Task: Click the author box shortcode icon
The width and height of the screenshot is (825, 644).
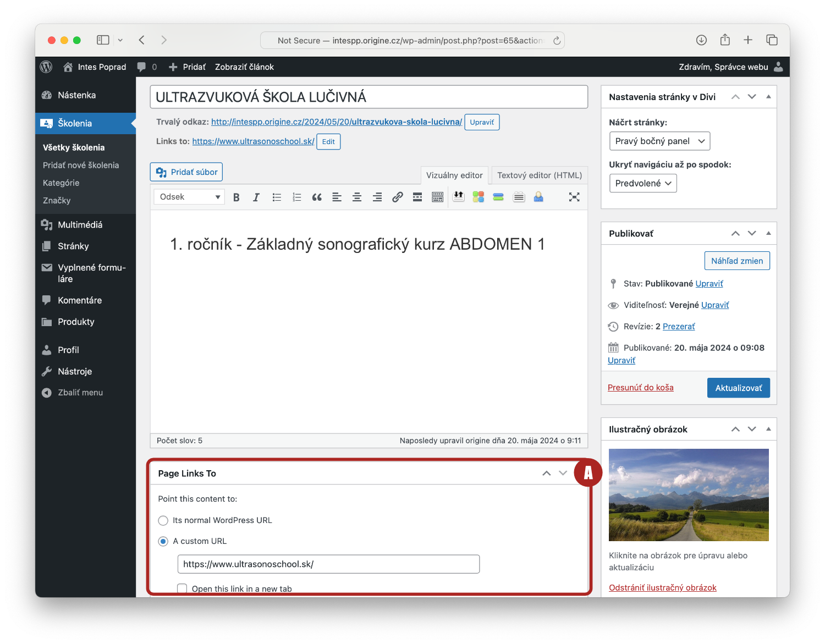Action: (x=538, y=197)
